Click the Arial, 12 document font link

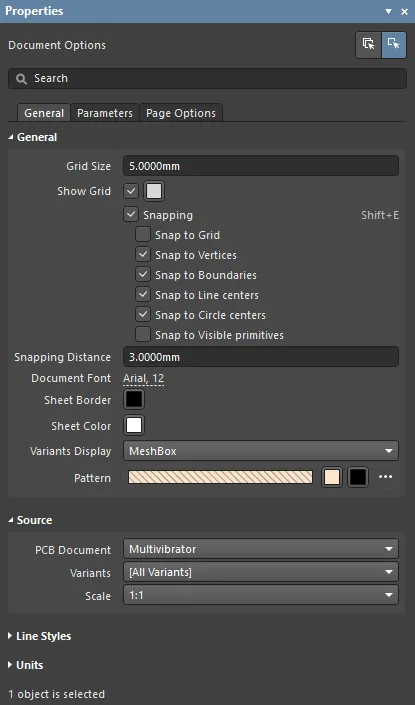(x=143, y=379)
